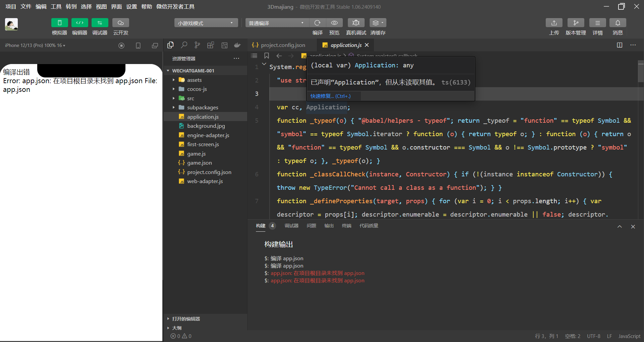Screen dimensions: 644x342
Task: Click the errors and warnings status indicator
Action: pyautogui.click(x=181, y=336)
